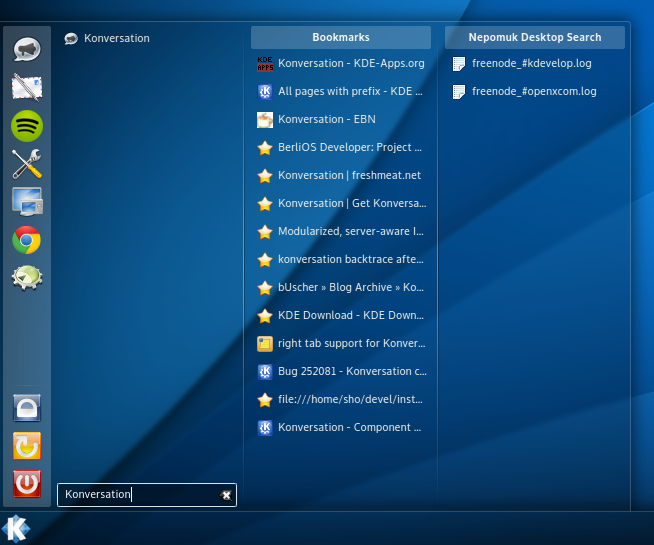Clear the search field text
This screenshot has width=654, height=545.
click(226, 495)
